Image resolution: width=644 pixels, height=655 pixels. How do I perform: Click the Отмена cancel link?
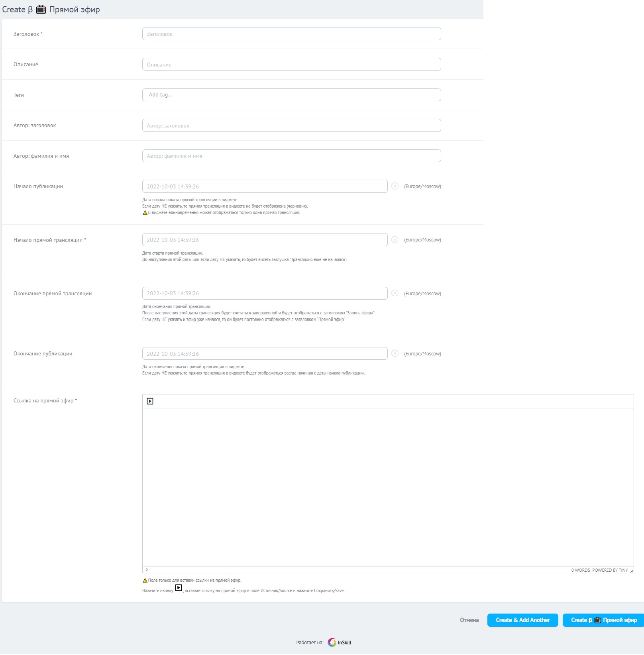click(469, 620)
